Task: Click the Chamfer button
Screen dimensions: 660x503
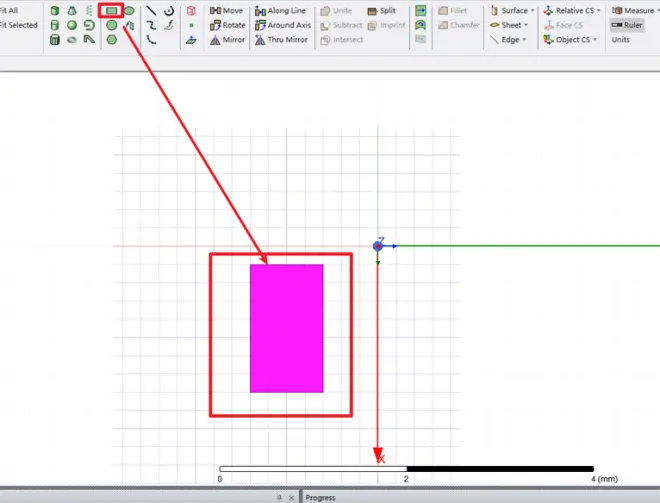Action: pos(458,25)
